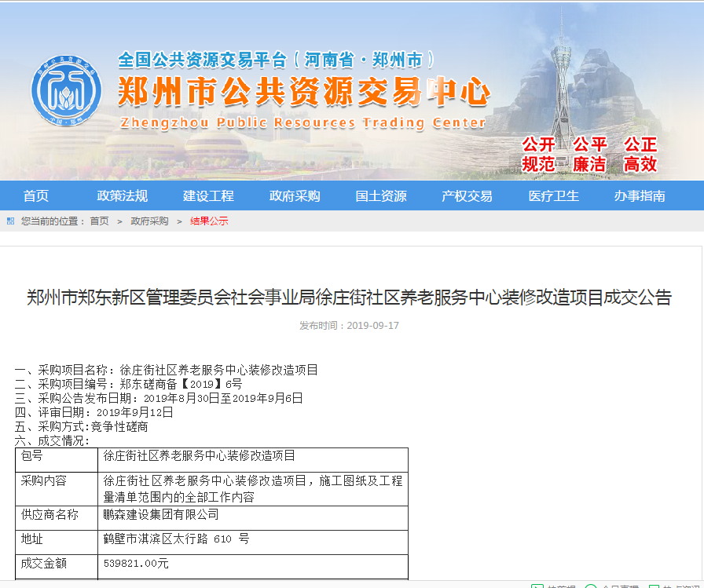Click the green circle widget icon at page bottom

pyautogui.click(x=591, y=585)
